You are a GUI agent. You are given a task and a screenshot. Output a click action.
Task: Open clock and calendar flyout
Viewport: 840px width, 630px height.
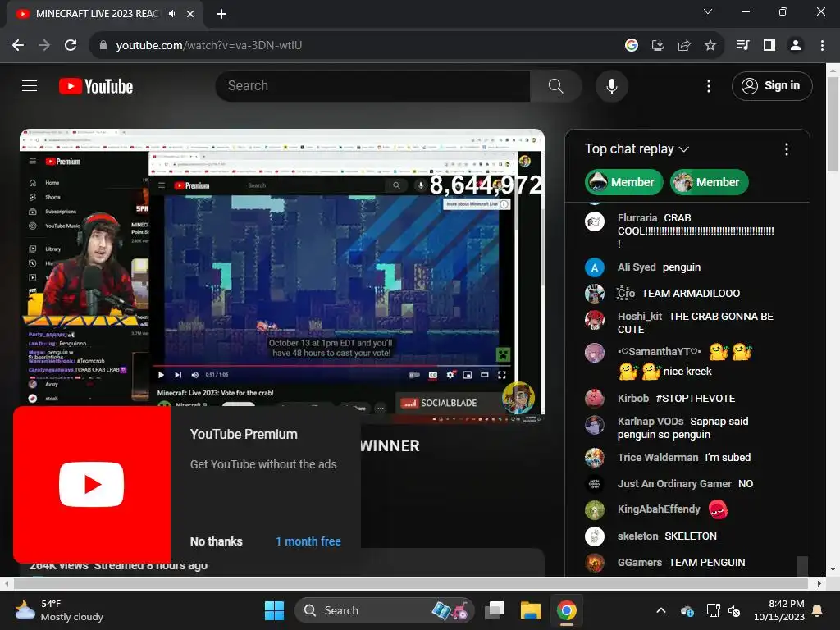[x=779, y=610]
